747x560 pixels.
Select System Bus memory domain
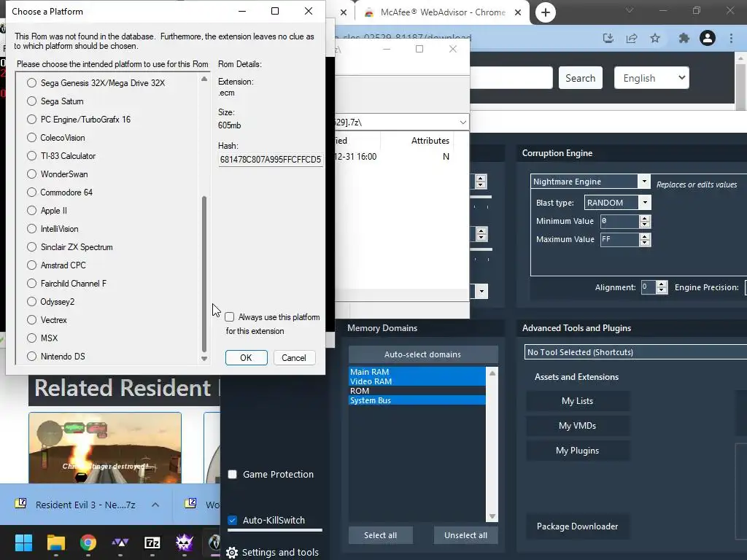pos(417,400)
